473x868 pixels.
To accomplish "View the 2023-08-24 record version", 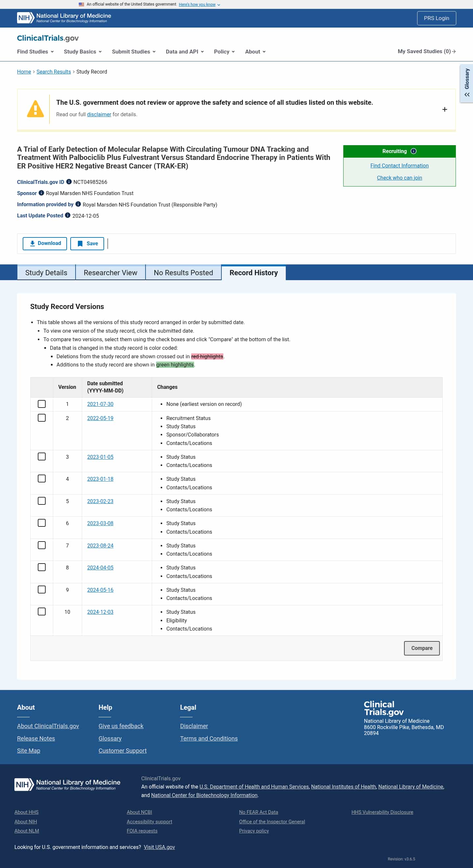I will [100, 545].
